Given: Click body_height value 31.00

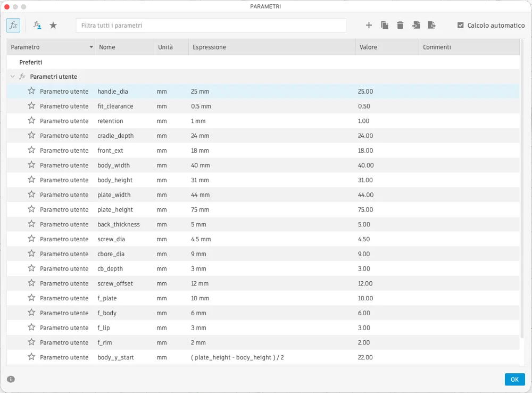Looking at the screenshot, I should pos(365,180).
